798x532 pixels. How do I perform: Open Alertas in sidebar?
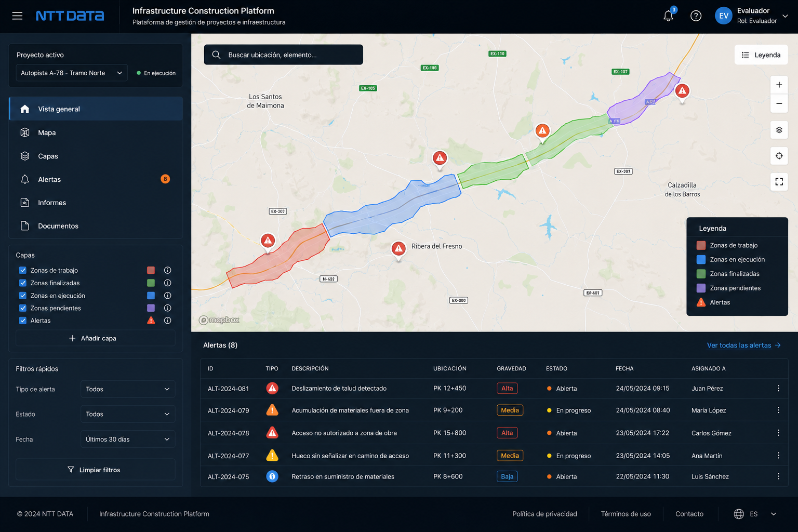[x=96, y=179]
